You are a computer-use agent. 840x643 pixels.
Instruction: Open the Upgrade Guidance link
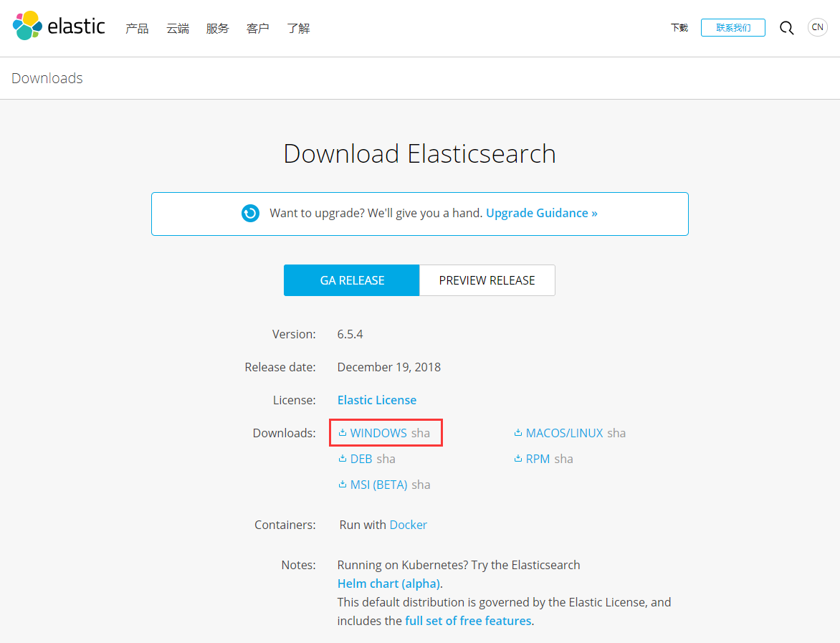(x=541, y=213)
